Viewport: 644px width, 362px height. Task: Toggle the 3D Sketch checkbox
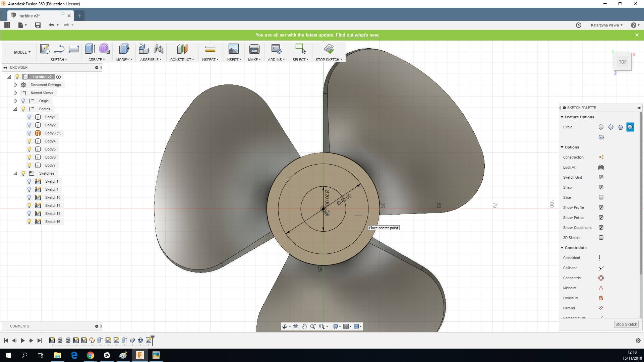pyautogui.click(x=601, y=238)
